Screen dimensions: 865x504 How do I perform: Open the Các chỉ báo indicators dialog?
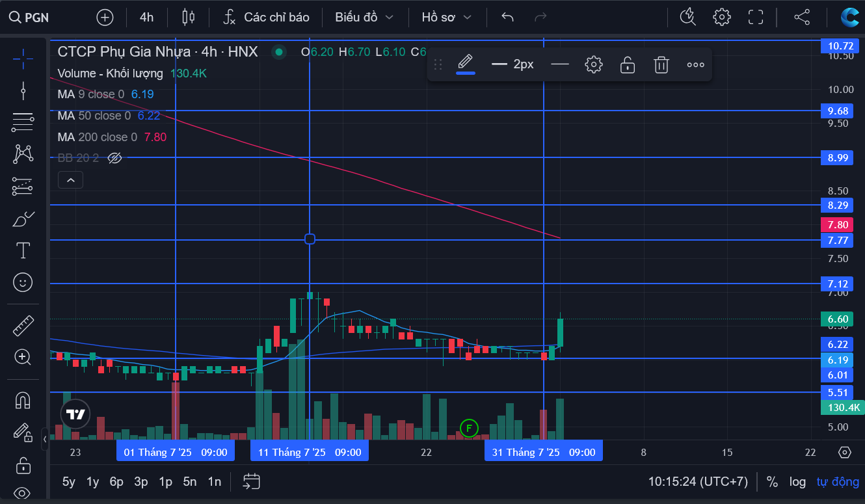point(267,18)
